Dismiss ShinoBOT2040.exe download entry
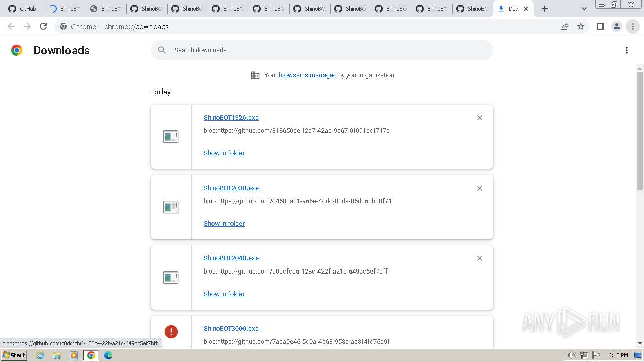The image size is (644, 362). 480,258
